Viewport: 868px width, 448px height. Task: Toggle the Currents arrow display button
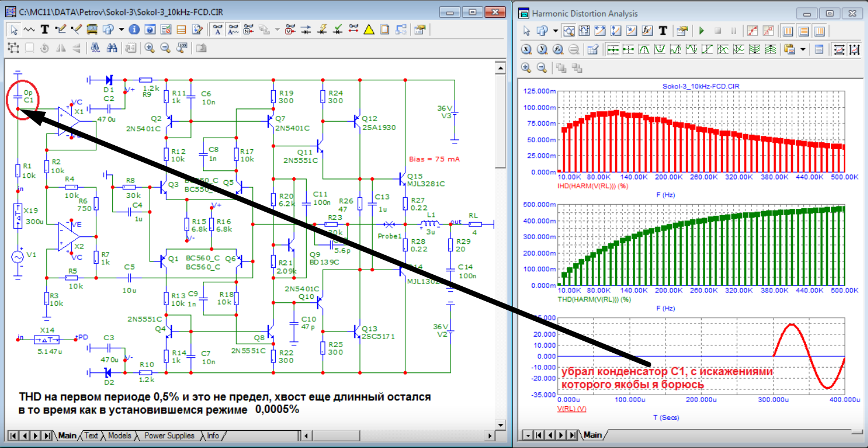click(x=306, y=29)
